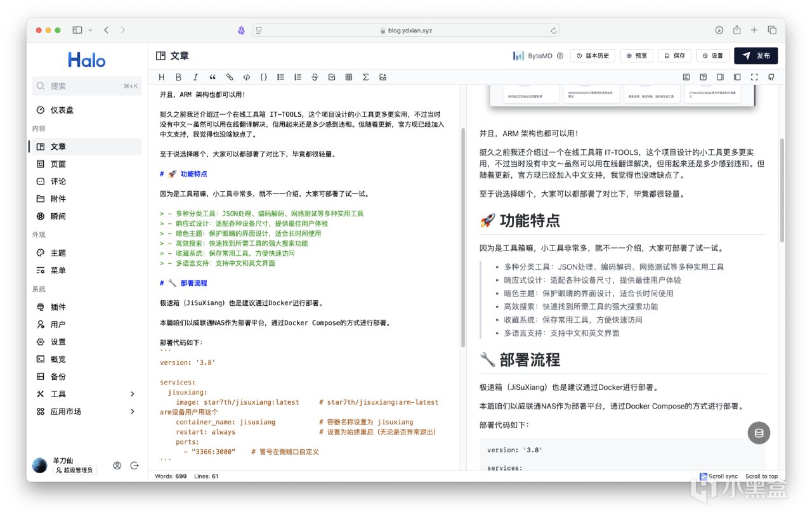
Task: Select 文章 in the sidebar menu
Action: coord(87,147)
